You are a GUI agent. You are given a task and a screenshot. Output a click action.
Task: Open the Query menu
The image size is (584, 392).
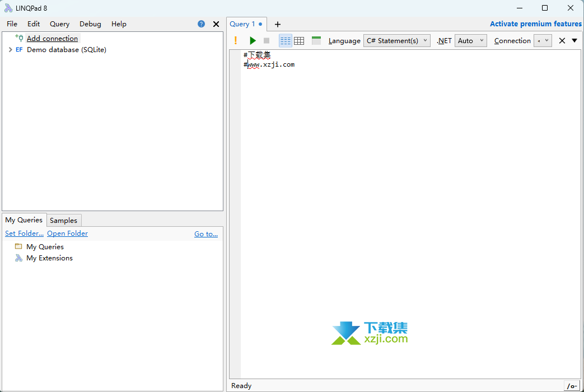[59, 24]
